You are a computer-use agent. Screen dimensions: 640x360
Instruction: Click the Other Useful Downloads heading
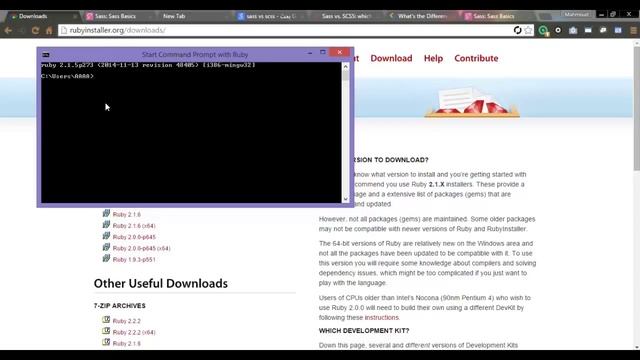(161, 284)
